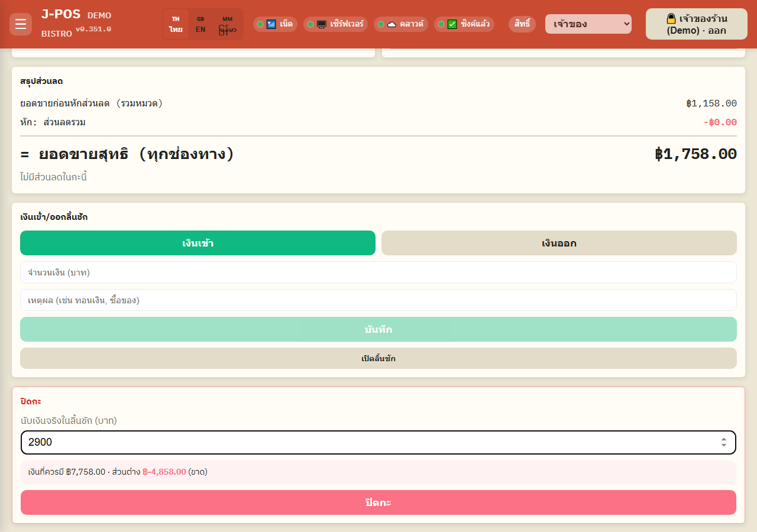Click the net sales total ฿1,758.00
This screenshot has height=532, width=757.
tap(695, 154)
